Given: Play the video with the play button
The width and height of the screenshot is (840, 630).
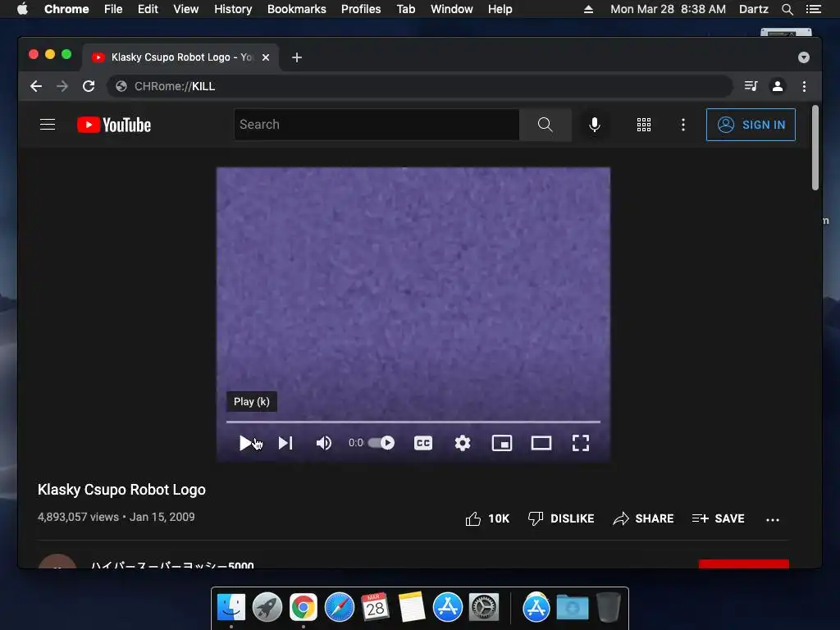Looking at the screenshot, I should pyautogui.click(x=245, y=443).
